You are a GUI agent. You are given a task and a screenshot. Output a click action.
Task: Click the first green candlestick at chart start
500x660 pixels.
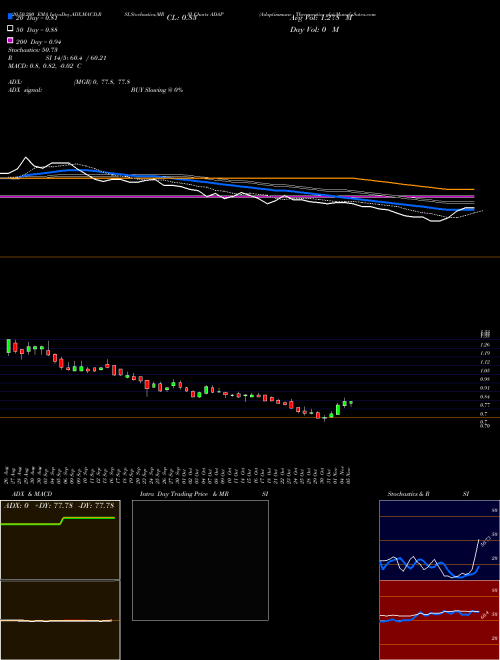8,346
